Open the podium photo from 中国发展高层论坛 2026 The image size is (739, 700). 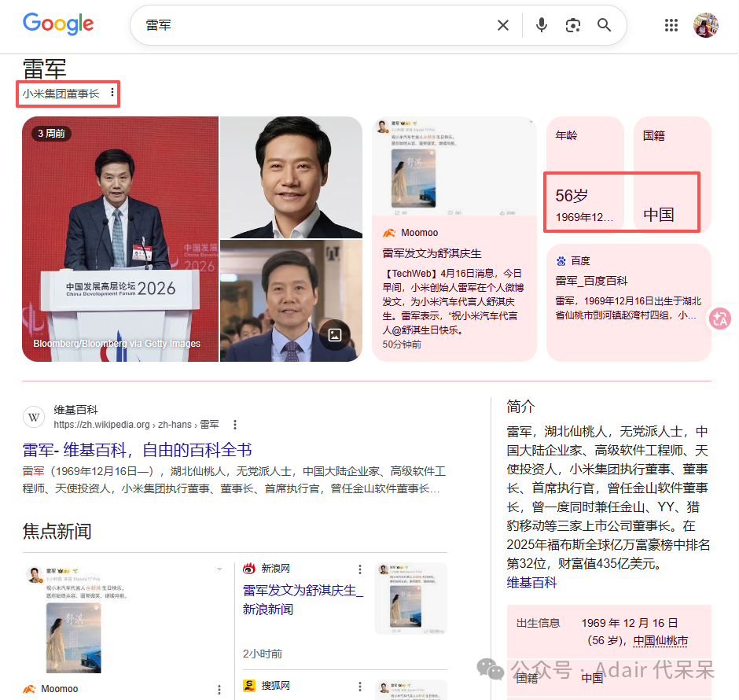point(120,239)
